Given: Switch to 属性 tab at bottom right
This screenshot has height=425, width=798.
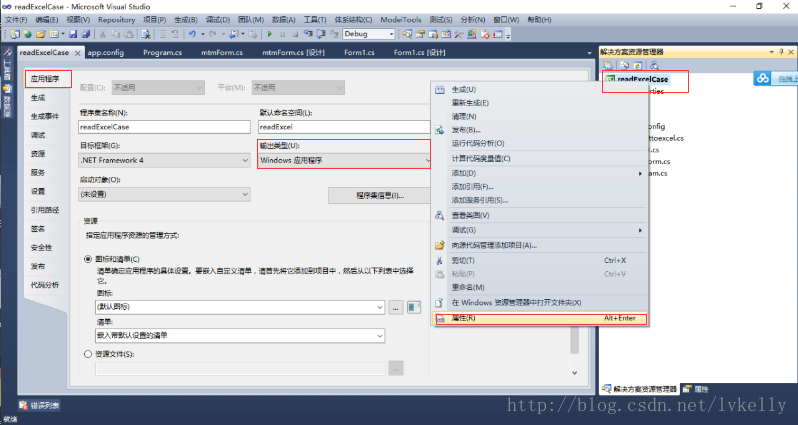Looking at the screenshot, I should click(696, 389).
